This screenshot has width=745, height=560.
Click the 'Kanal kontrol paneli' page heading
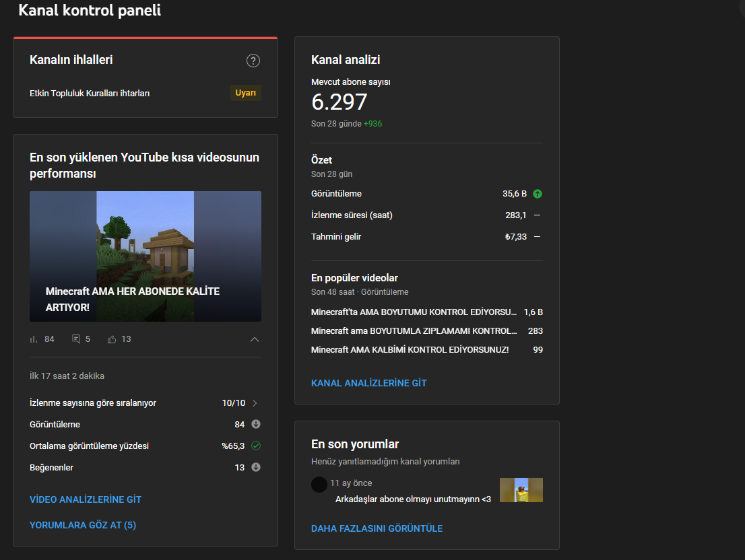[90, 10]
